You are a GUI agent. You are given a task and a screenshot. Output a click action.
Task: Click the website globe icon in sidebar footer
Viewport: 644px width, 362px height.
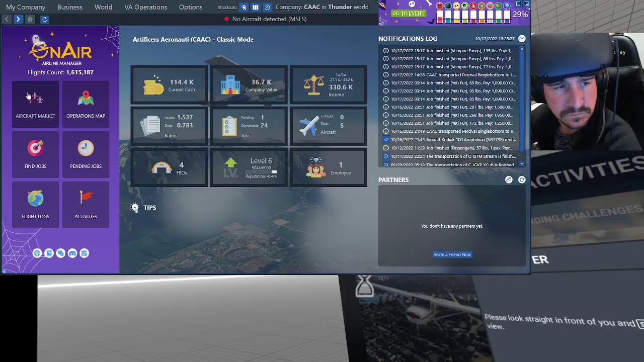[x=37, y=253]
